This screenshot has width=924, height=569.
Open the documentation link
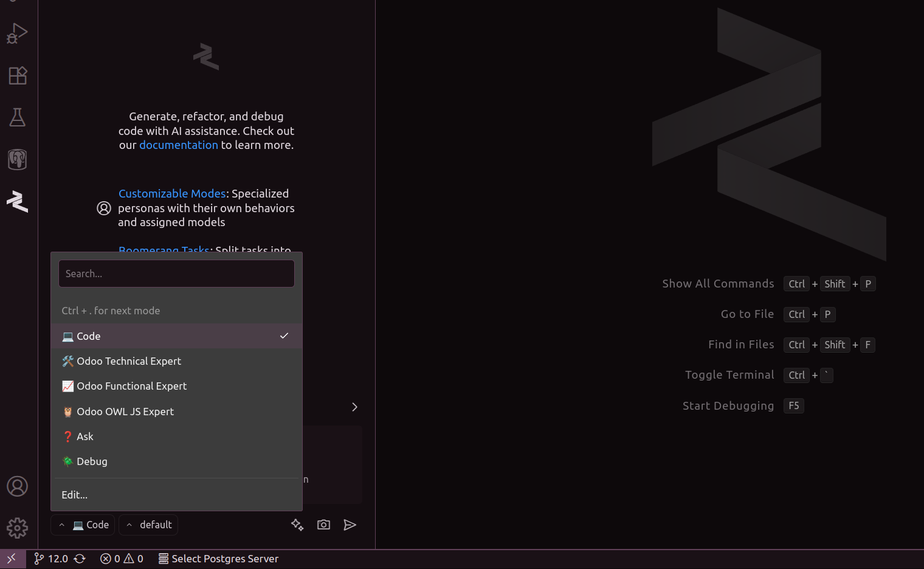(x=178, y=145)
